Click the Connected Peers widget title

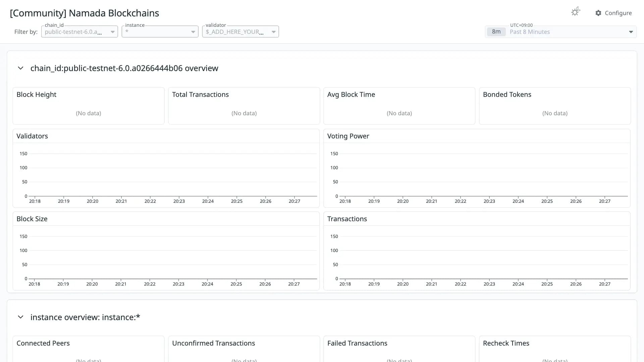43,344
